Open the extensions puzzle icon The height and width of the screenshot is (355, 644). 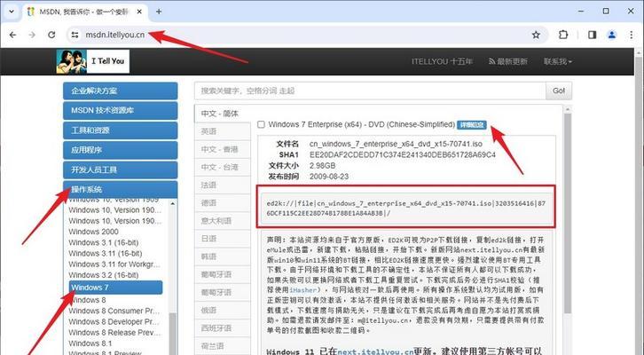point(563,35)
